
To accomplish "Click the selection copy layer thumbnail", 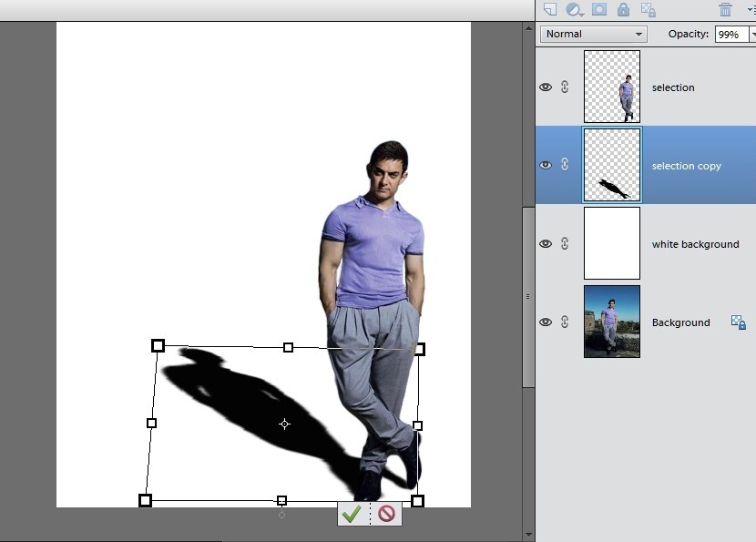I will 611,165.
